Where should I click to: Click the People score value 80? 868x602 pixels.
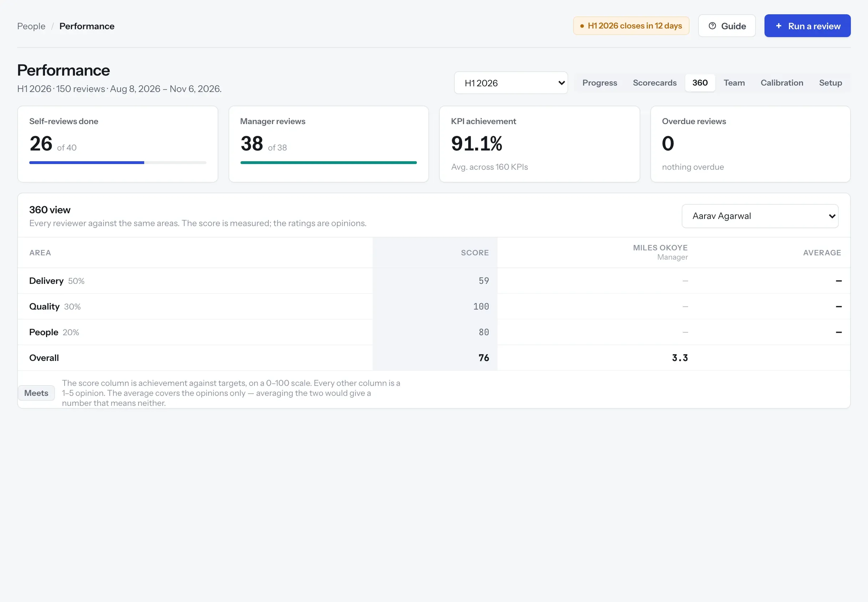pyautogui.click(x=484, y=332)
